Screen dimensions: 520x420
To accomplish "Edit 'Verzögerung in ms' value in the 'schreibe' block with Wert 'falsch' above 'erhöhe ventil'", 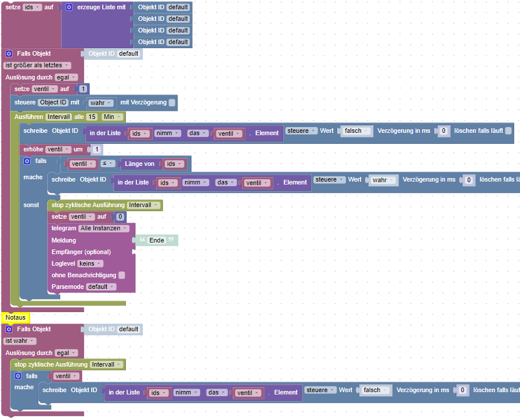I will (443, 131).
